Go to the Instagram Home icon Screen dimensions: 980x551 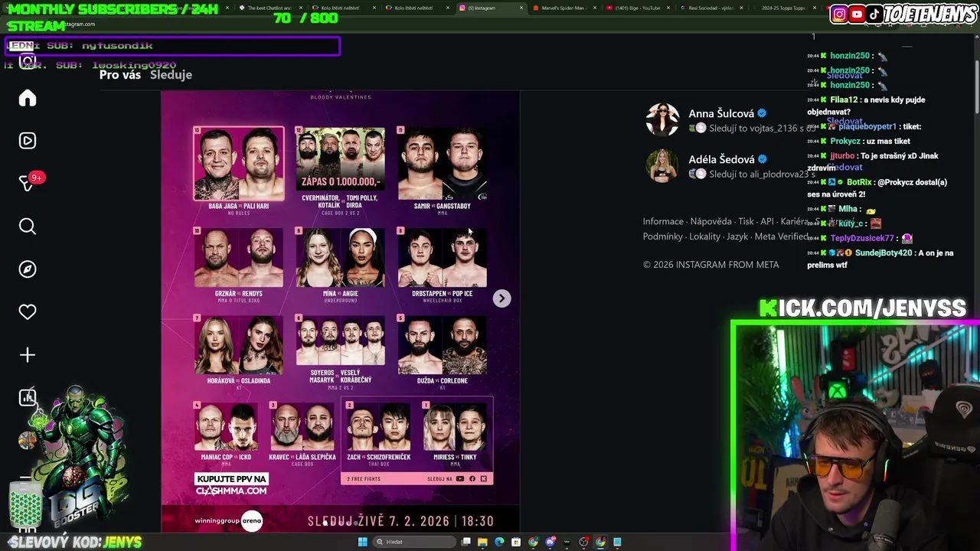click(28, 98)
